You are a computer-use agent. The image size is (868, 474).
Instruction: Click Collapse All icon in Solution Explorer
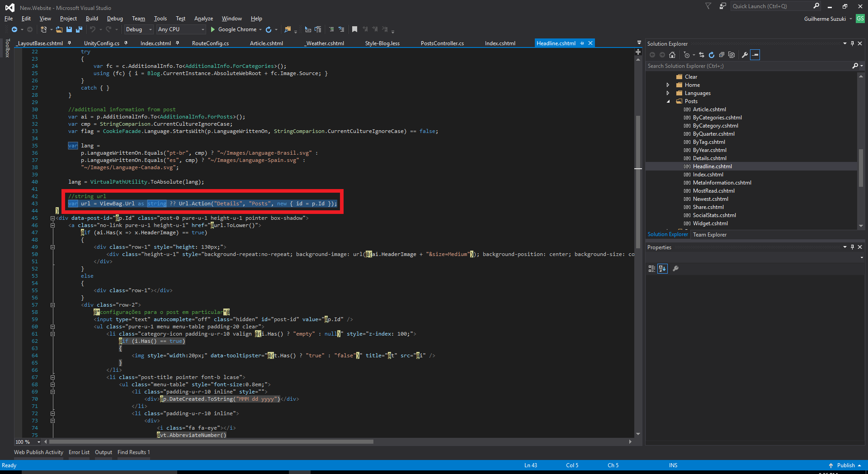pos(722,55)
